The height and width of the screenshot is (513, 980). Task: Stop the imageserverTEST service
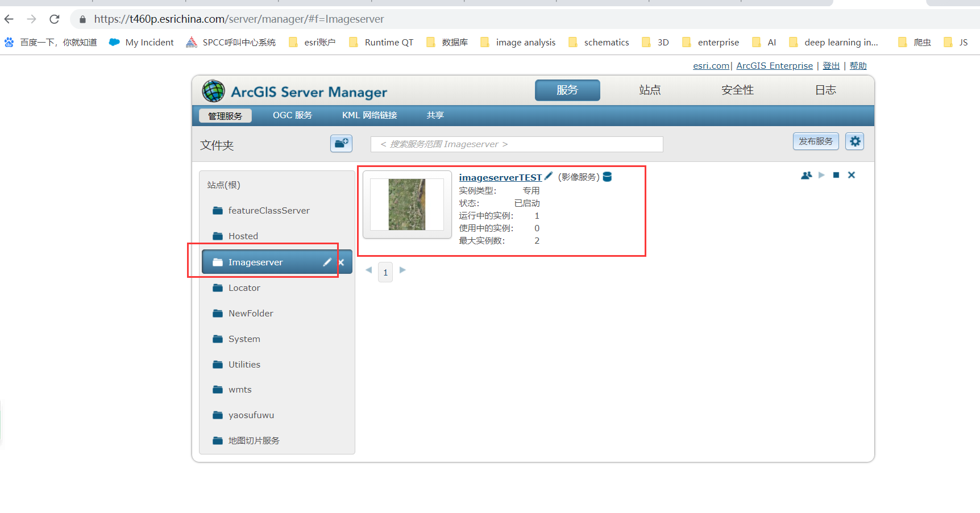(836, 175)
